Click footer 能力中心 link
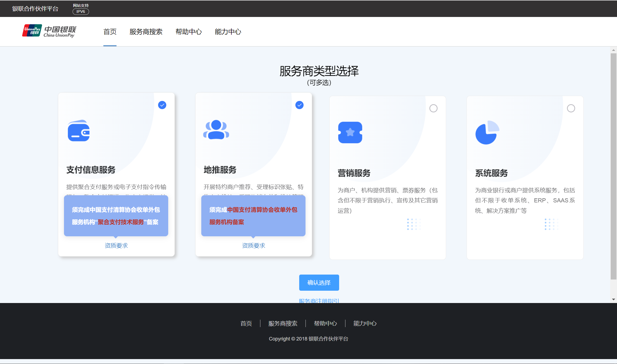 point(365,324)
